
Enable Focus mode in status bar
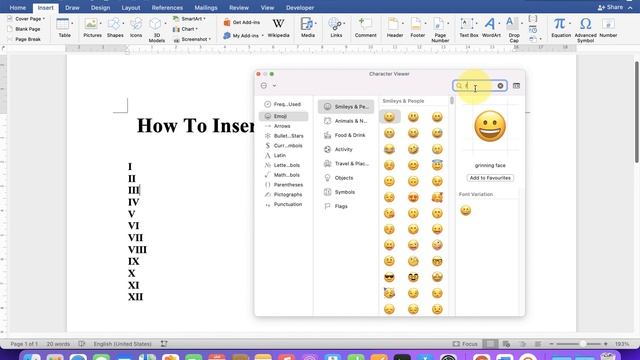(x=465, y=344)
